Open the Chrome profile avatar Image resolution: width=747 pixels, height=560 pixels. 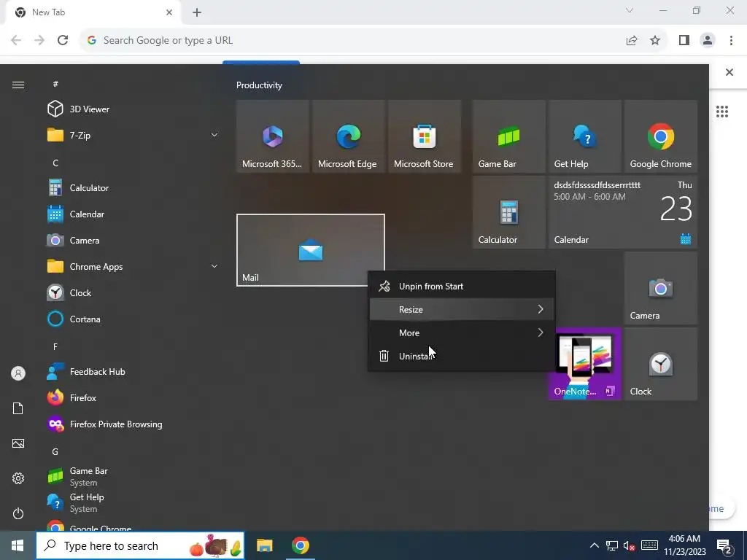pos(708,41)
